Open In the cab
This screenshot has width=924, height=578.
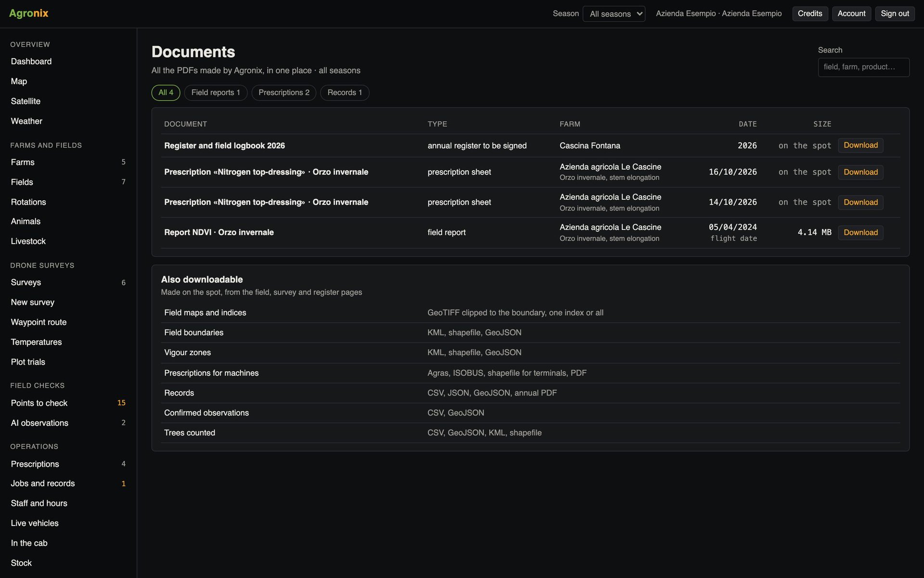coord(68,543)
